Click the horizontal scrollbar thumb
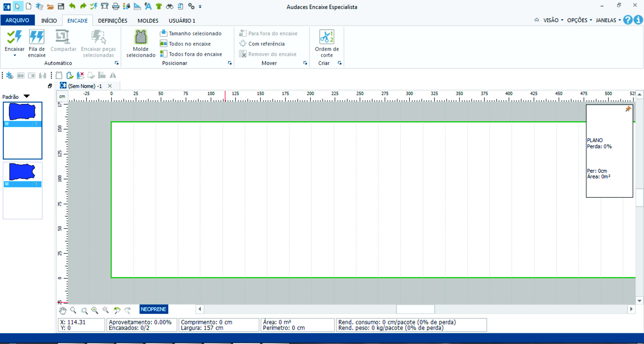The width and height of the screenshot is (644, 344). point(415,309)
